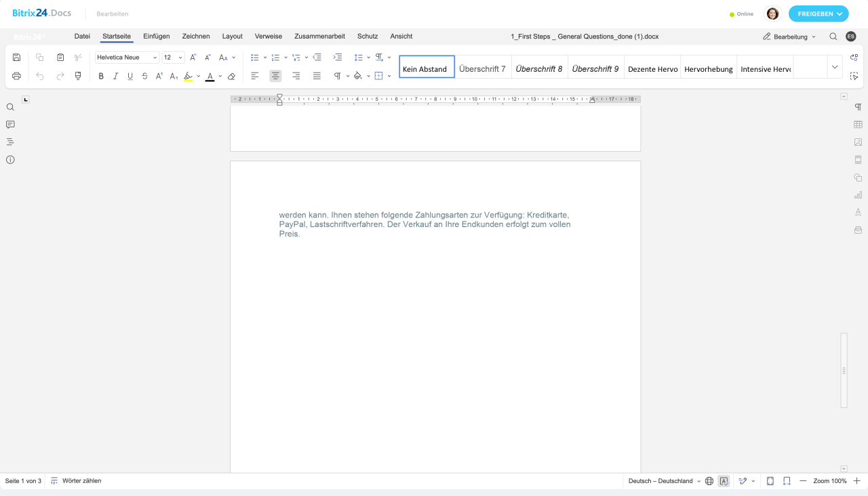Toggle bold formatting
The height and width of the screenshot is (496, 868).
[101, 77]
